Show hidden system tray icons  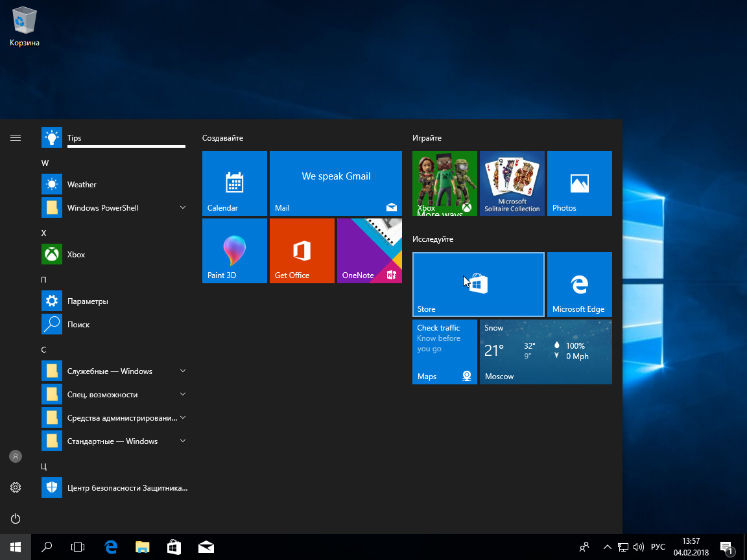607,547
